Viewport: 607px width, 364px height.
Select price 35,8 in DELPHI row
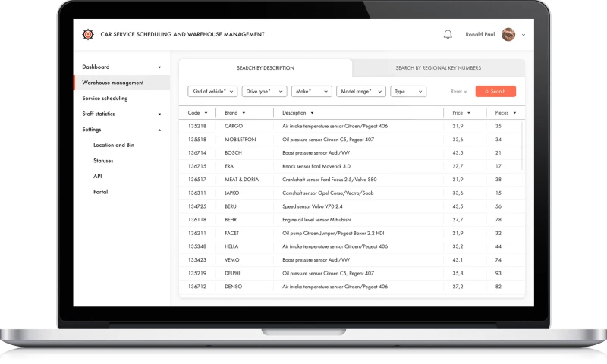pyautogui.click(x=458, y=274)
